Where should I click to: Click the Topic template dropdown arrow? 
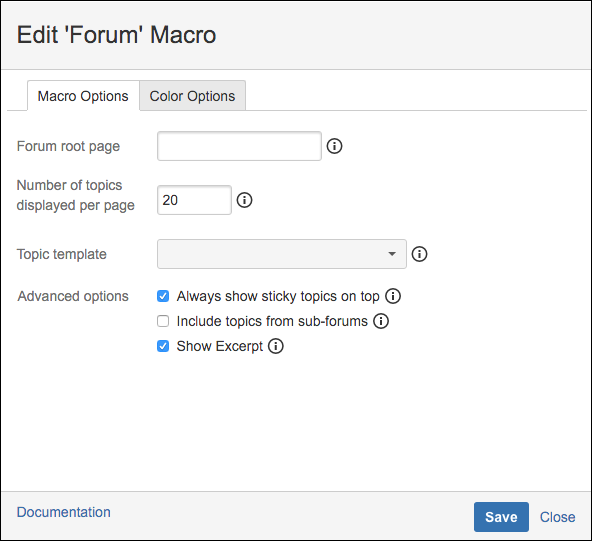click(x=392, y=254)
